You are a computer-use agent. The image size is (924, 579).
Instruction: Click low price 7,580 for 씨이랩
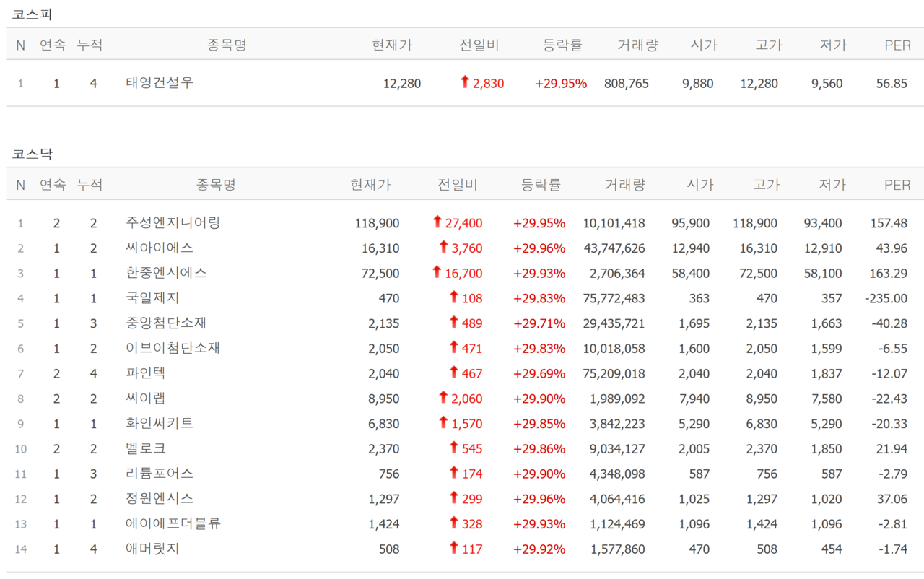[x=826, y=399]
